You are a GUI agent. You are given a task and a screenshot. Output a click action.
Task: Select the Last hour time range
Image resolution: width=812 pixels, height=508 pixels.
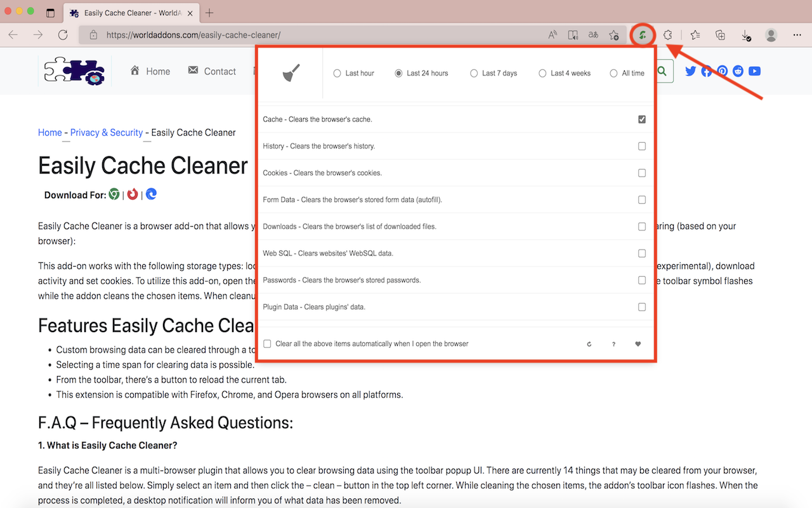pyautogui.click(x=337, y=74)
